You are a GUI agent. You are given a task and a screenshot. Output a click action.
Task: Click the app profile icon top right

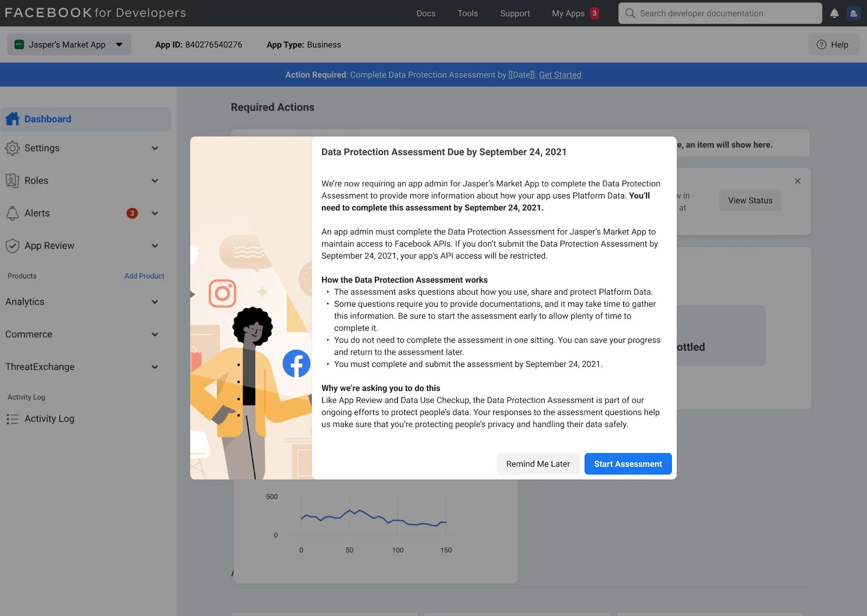[x=854, y=13]
